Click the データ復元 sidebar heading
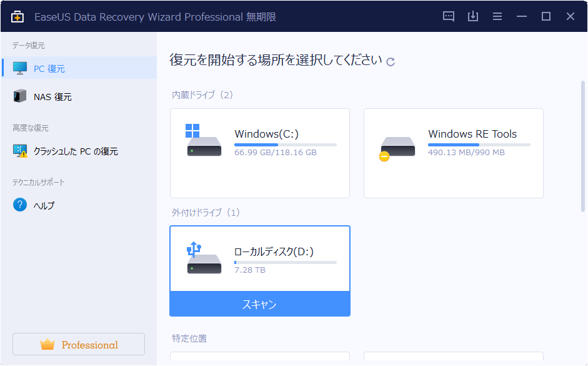Image resolution: width=588 pixels, height=366 pixels. (x=29, y=46)
